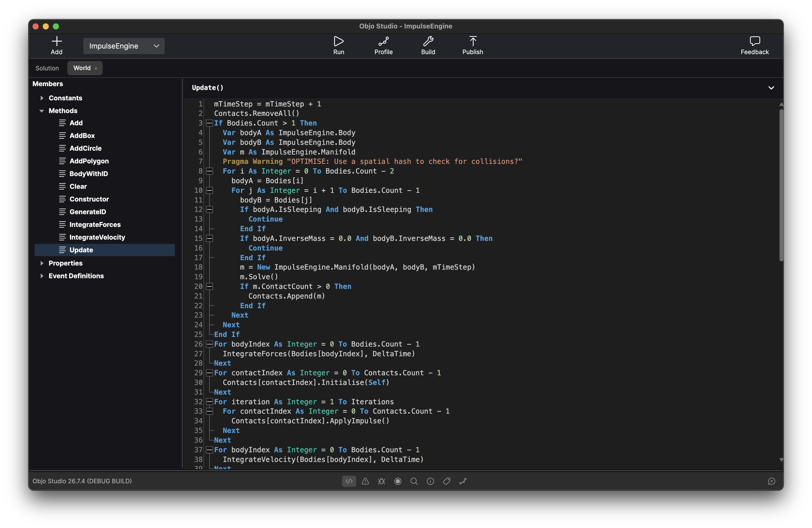This screenshot has width=812, height=528.
Task: Click the breakpoints record icon
Action: tap(397, 481)
